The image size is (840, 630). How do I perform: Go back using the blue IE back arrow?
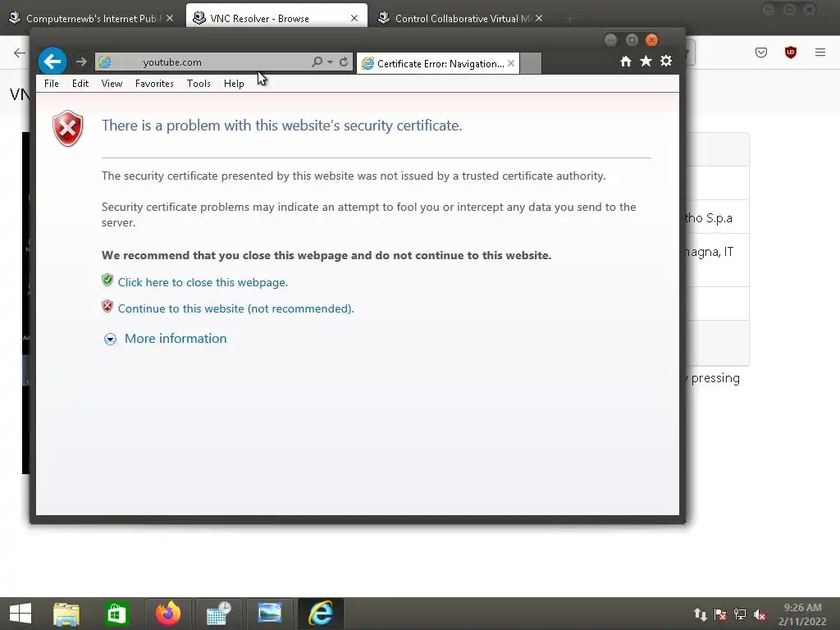point(52,62)
